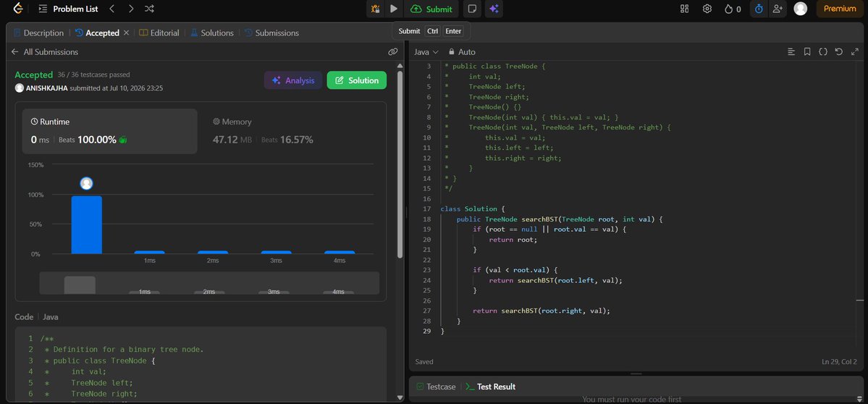Pick a random problem shuffle icon
The height and width of the screenshot is (404, 868).
click(149, 9)
